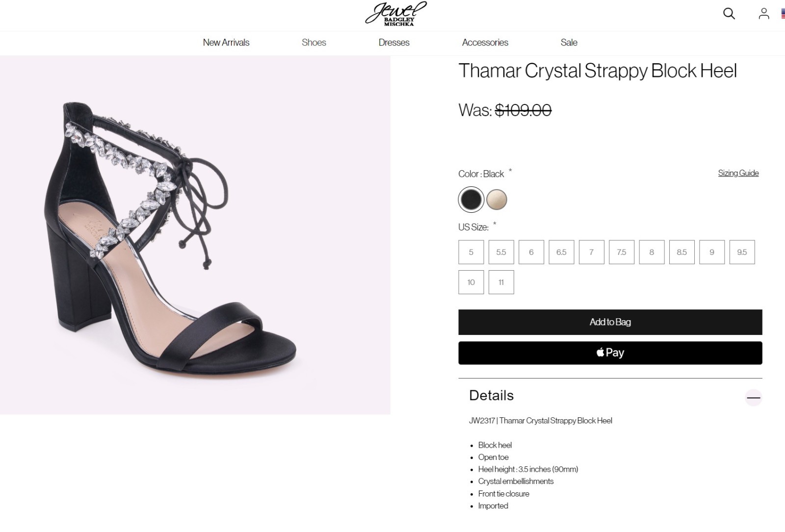Image resolution: width=785 pixels, height=532 pixels.
Task: Open the account profile icon
Action: [763, 14]
